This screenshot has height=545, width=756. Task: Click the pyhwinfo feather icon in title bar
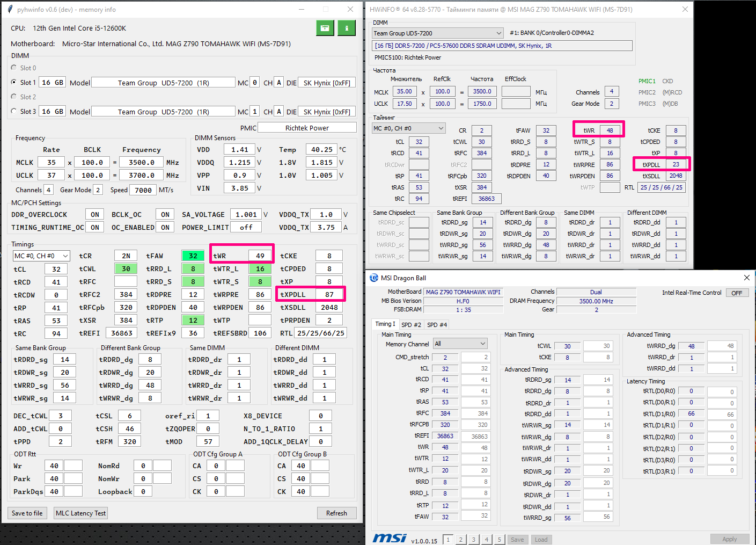(x=10, y=10)
